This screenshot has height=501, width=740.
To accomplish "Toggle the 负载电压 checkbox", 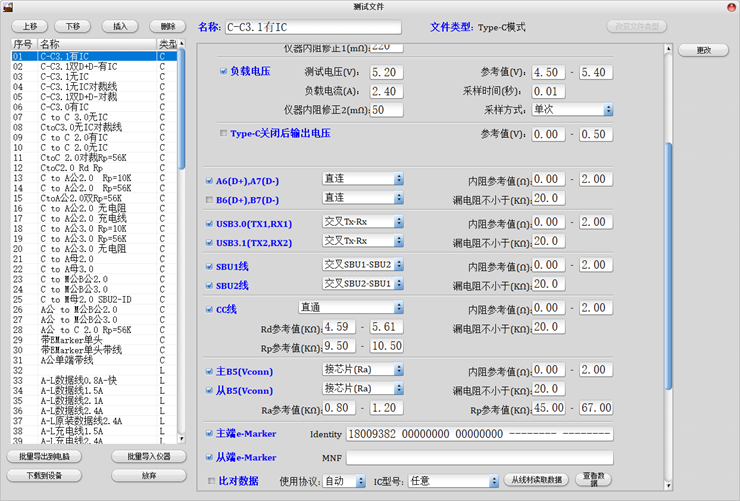I will click(x=223, y=72).
